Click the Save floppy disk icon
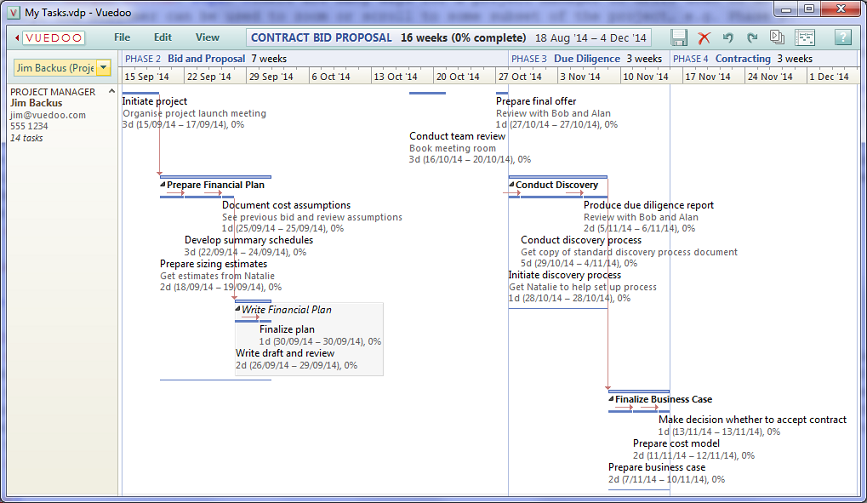Image resolution: width=867 pixels, height=503 pixels. (x=680, y=37)
